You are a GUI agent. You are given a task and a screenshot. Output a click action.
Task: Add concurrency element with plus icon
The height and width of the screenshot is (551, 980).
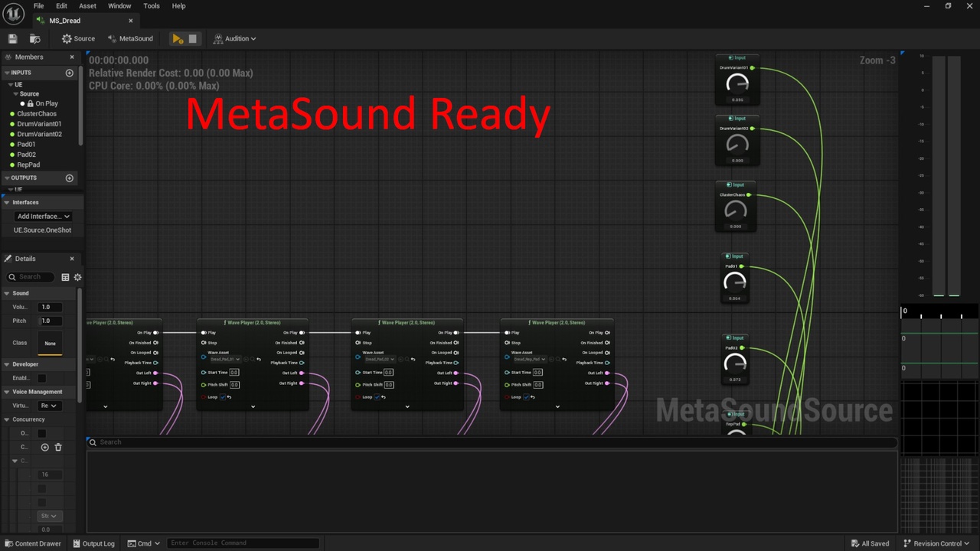(44, 447)
